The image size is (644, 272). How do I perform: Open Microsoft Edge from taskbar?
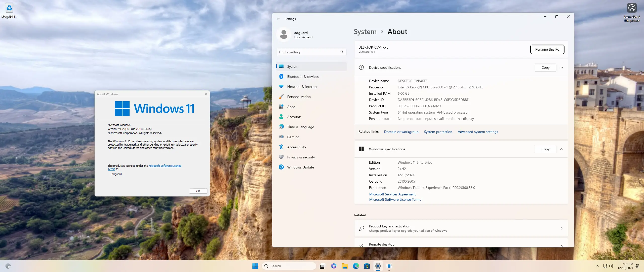[x=356, y=266]
